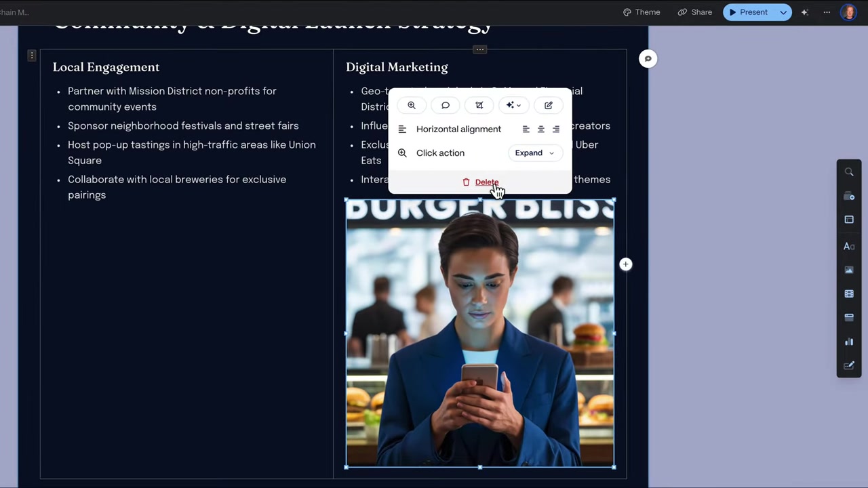This screenshot has width=868, height=488.
Task: Open card templates add icon in sidebar
Action: (x=849, y=197)
